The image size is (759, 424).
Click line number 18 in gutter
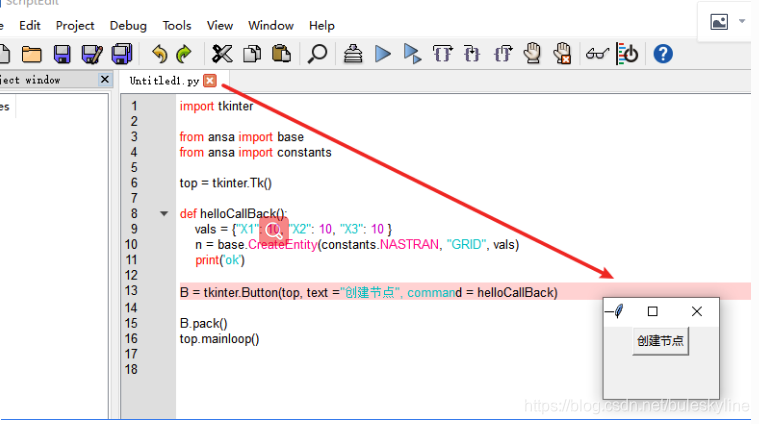[131, 369]
